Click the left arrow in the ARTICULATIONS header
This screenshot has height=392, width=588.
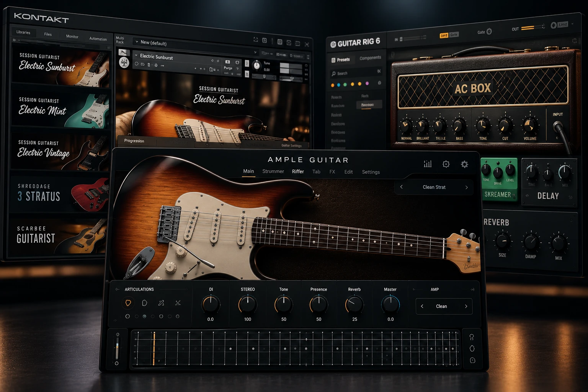(117, 289)
